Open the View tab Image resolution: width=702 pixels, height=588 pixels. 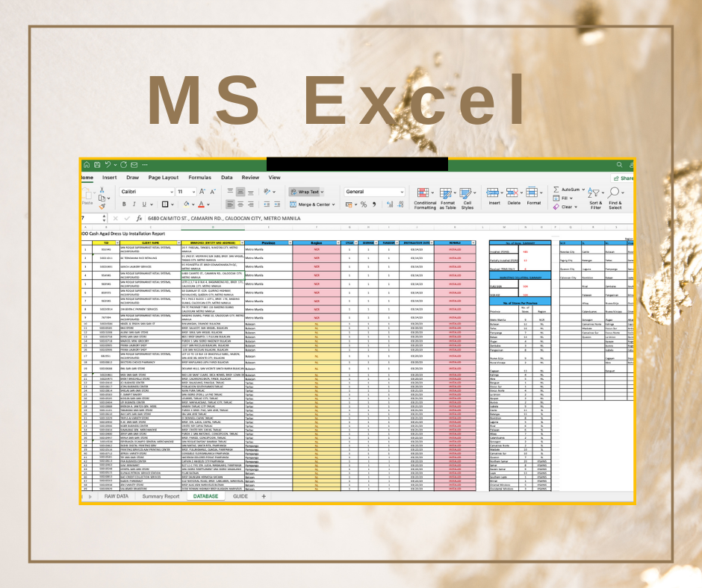274,178
